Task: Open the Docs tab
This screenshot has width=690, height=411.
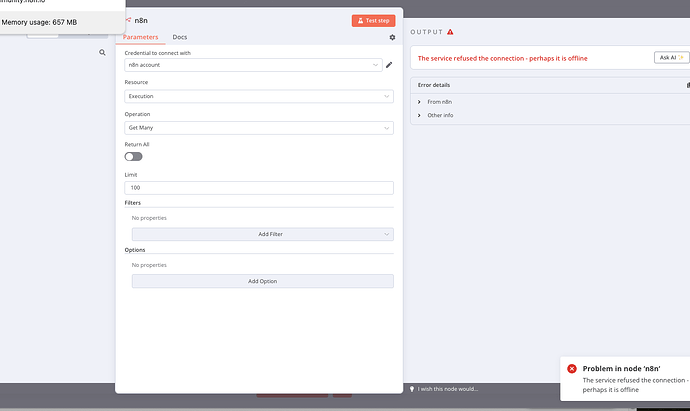Action: [180, 37]
